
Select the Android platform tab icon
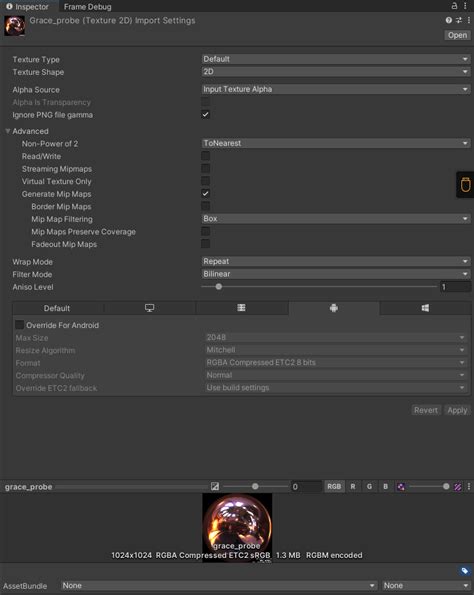(334, 308)
